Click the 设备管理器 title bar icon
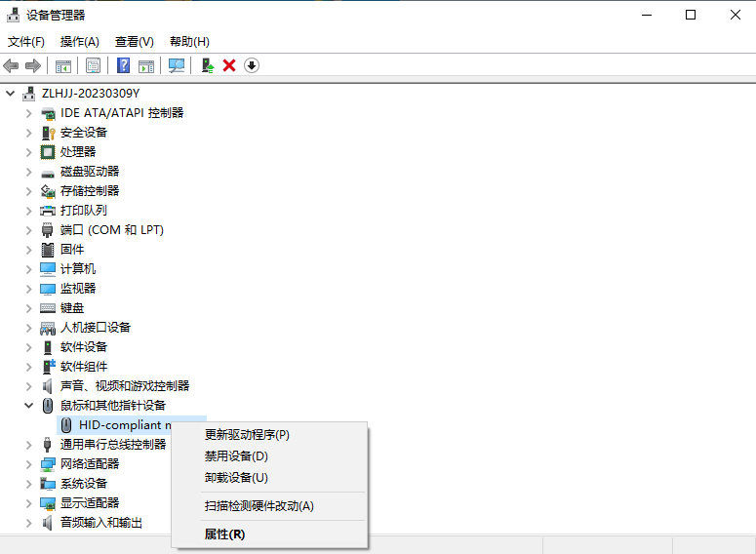 (13, 16)
